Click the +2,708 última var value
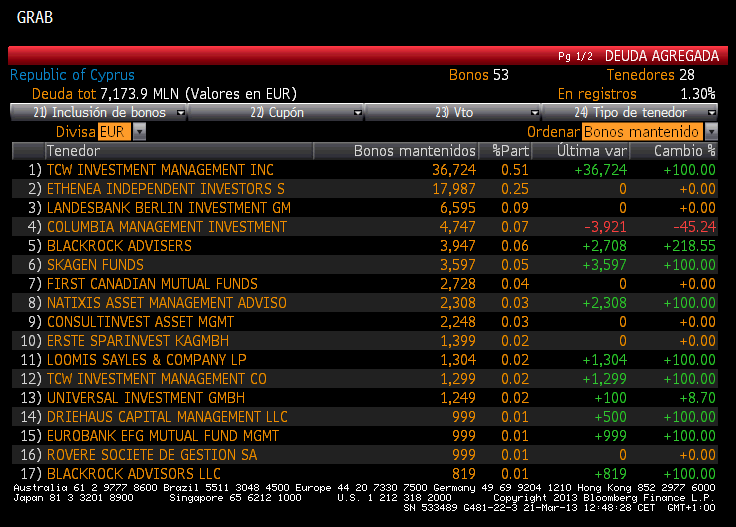The height and width of the screenshot is (527, 736). pyautogui.click(x=604, y=246)
